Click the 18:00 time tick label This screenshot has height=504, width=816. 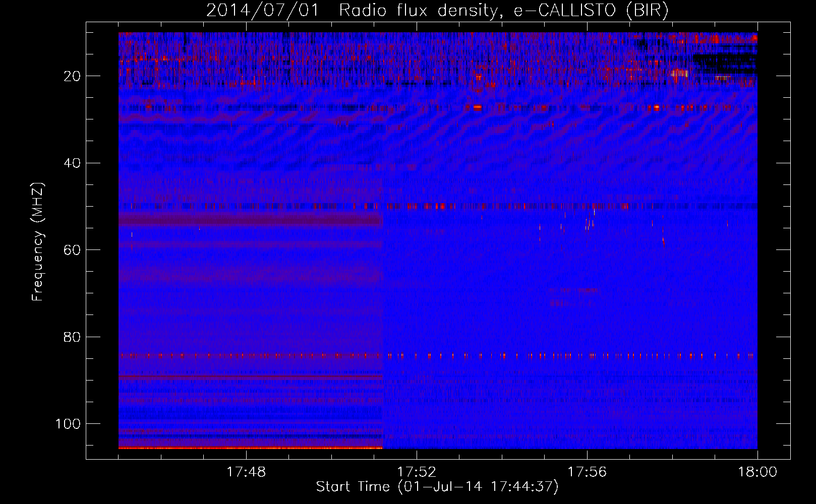coord(757,472)
